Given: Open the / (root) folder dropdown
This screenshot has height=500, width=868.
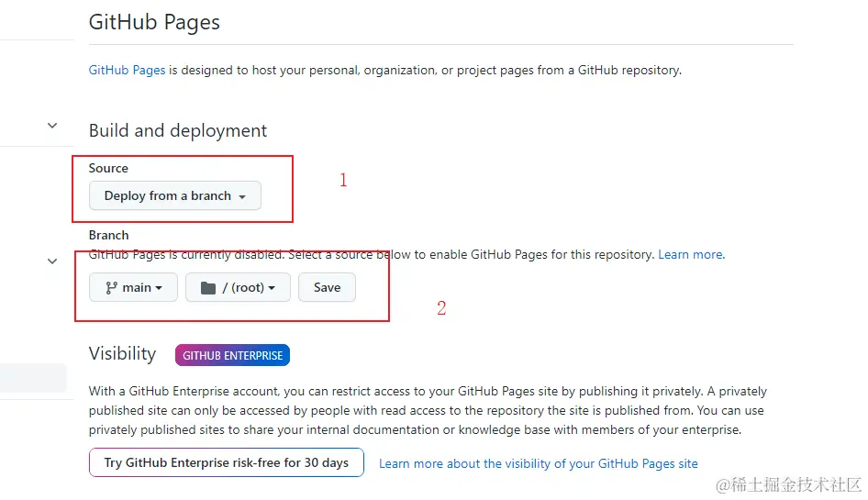Looking at the screenshot, I should pos(238,287).
